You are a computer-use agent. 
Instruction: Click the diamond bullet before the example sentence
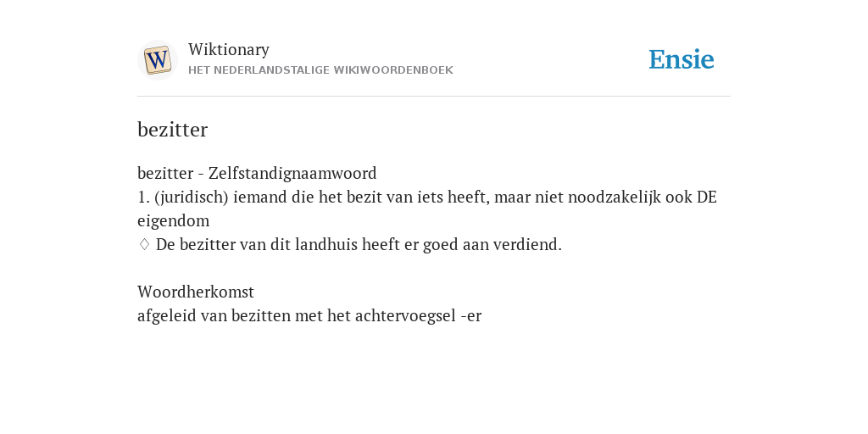coord(144,244)
